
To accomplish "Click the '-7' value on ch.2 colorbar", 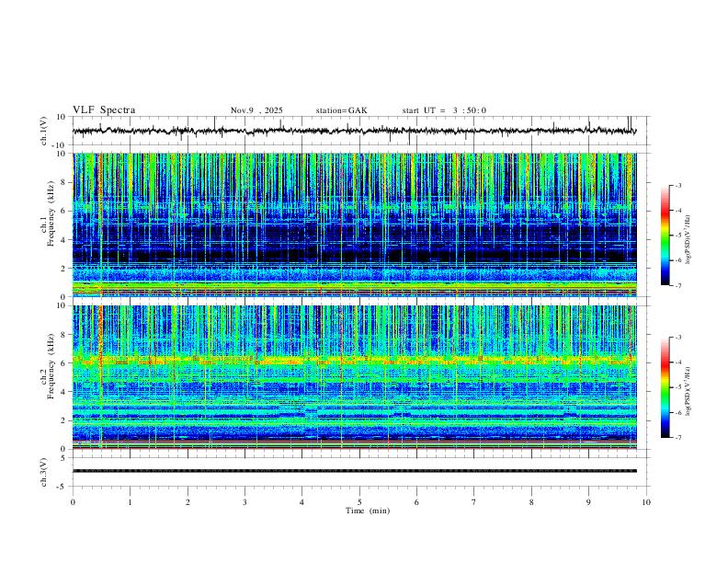I will pos(678,438).
